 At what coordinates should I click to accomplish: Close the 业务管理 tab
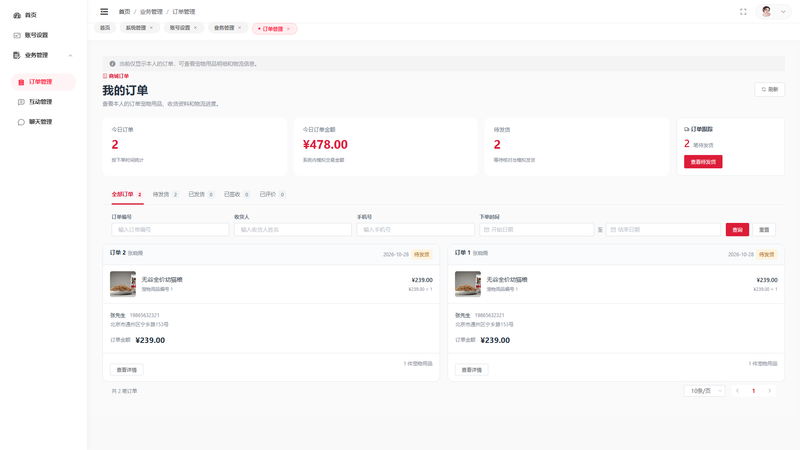point(239,28)
